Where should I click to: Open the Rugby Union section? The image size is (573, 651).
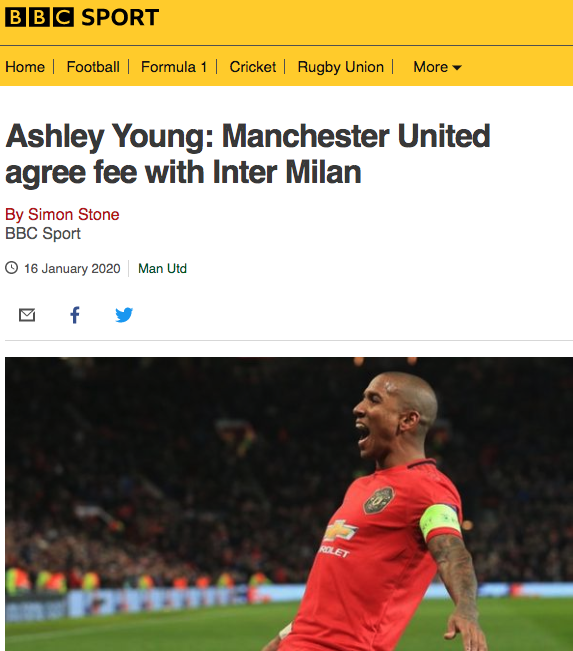click(340, 67)
